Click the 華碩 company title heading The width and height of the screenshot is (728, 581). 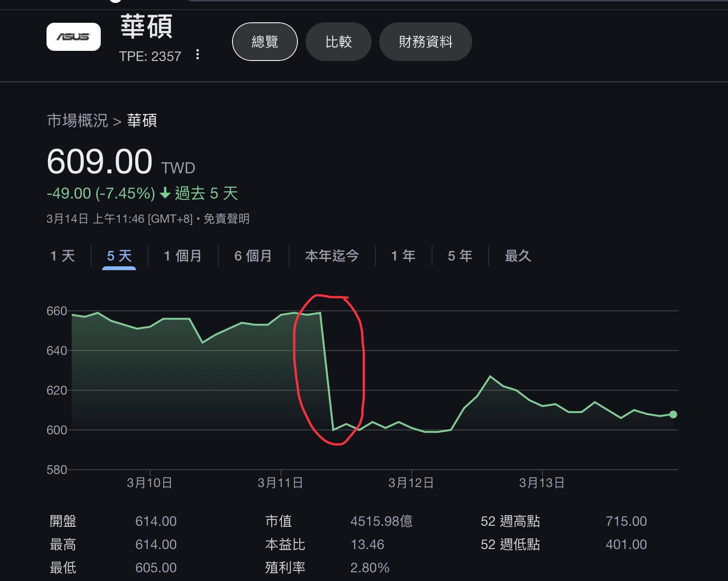tap(146, 26)
